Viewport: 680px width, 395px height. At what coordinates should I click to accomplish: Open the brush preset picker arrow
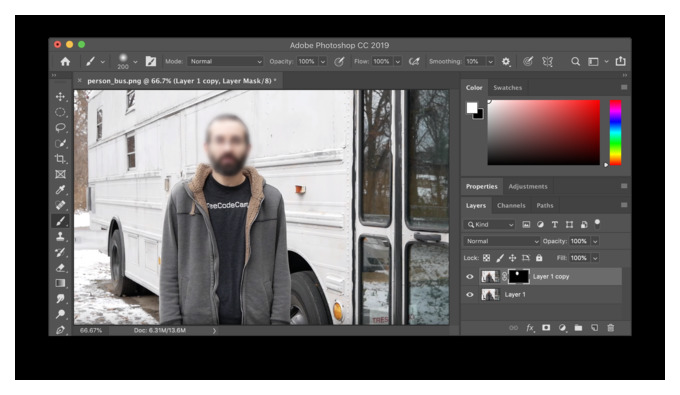pyautogui.click(x=135, y=62)
